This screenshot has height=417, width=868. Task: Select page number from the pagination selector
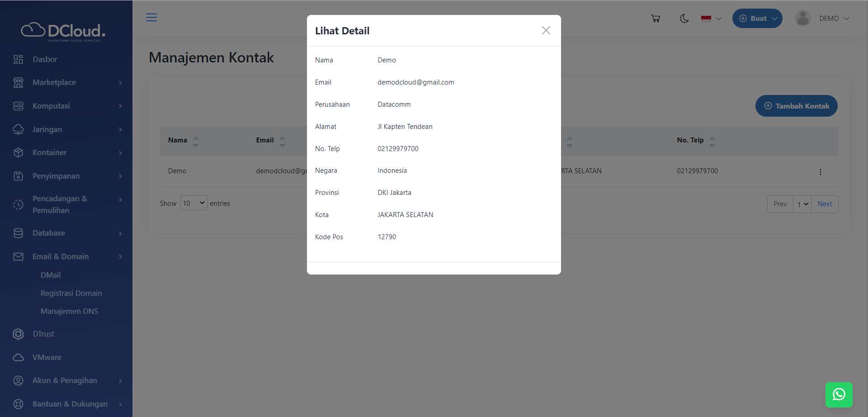click(x=802, y=204)
